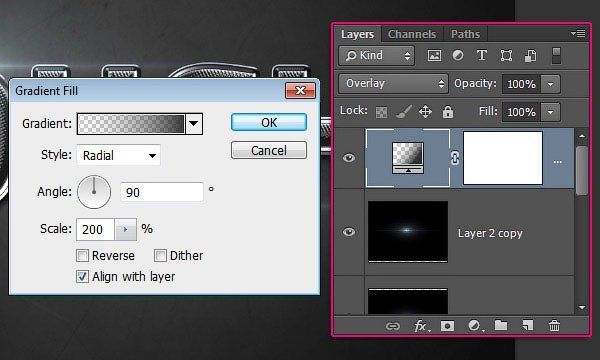This screenshot has height=360, width=600.
Task: Select the Layer 2 copy thumbnail
Action: [408, 232]
